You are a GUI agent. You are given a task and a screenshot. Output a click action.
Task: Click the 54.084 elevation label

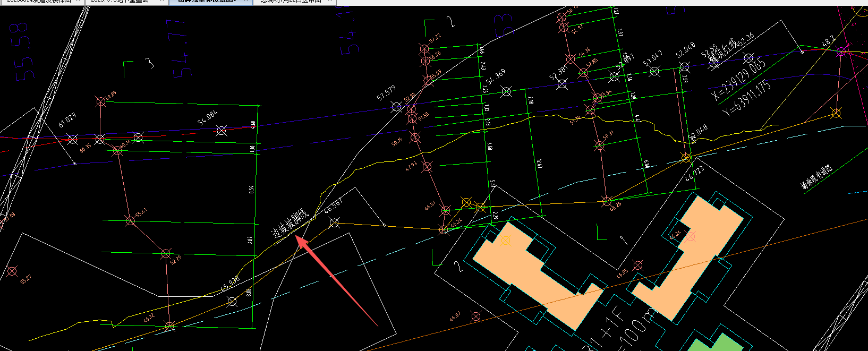click(207, 117)
